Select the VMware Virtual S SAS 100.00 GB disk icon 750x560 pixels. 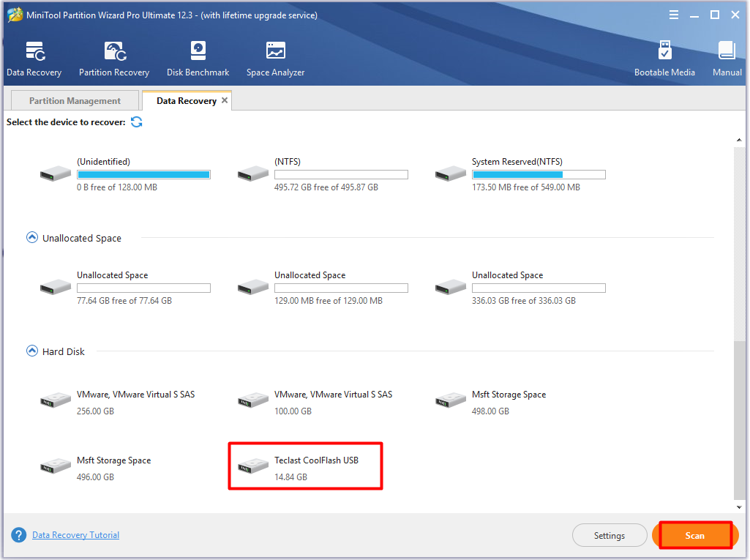(x=253, y=400)
